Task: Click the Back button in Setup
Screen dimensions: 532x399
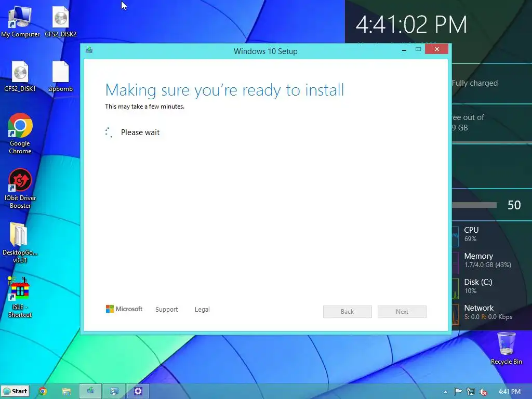Action: [x=347, y=312]
